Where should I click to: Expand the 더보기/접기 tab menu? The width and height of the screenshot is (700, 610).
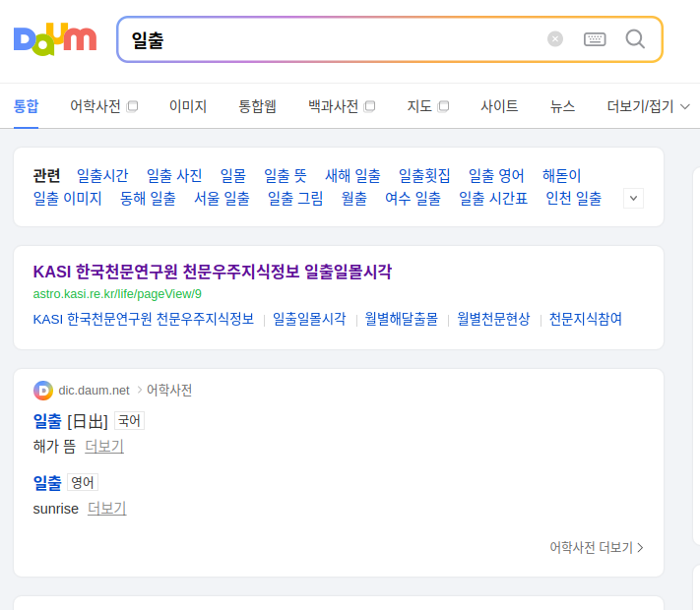[648, 106]
